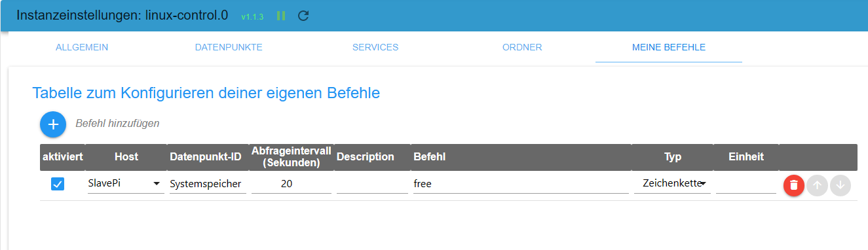Delete the SlavePi command row

tap(794, 185)
